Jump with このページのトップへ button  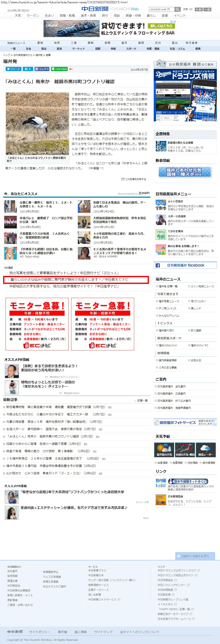195,556
